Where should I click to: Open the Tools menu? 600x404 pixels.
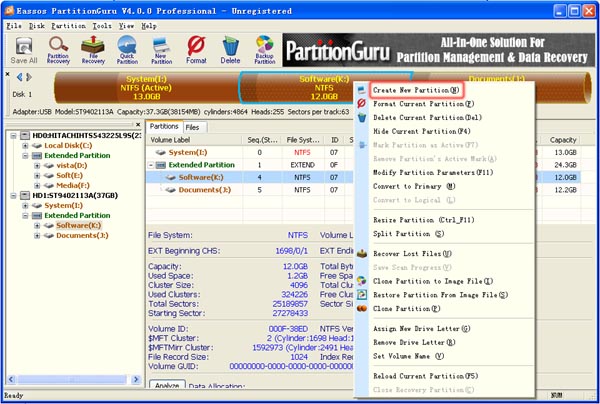[102, 26]
